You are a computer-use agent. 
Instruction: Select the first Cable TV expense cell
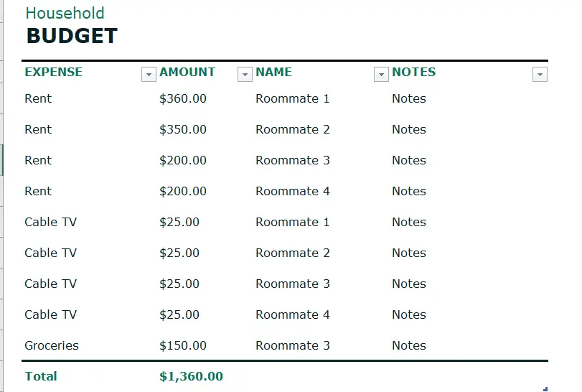pyautogui.click(x=50, y=222)
